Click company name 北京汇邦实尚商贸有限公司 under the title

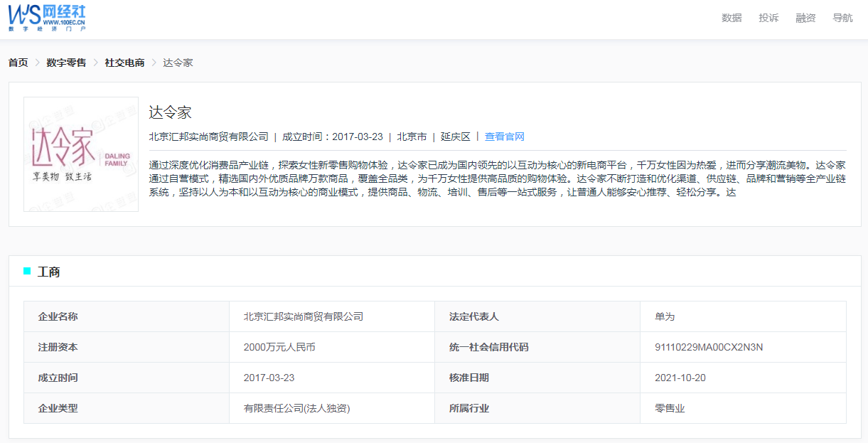[208, 137]
